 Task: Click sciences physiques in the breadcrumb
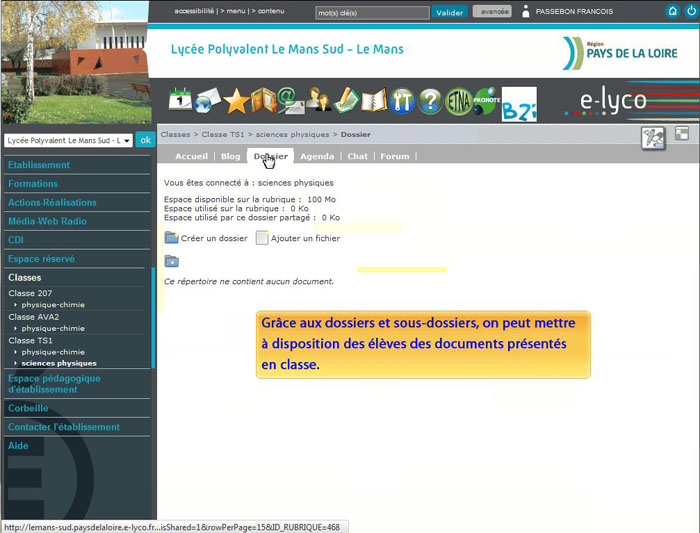tap(292, 134)
